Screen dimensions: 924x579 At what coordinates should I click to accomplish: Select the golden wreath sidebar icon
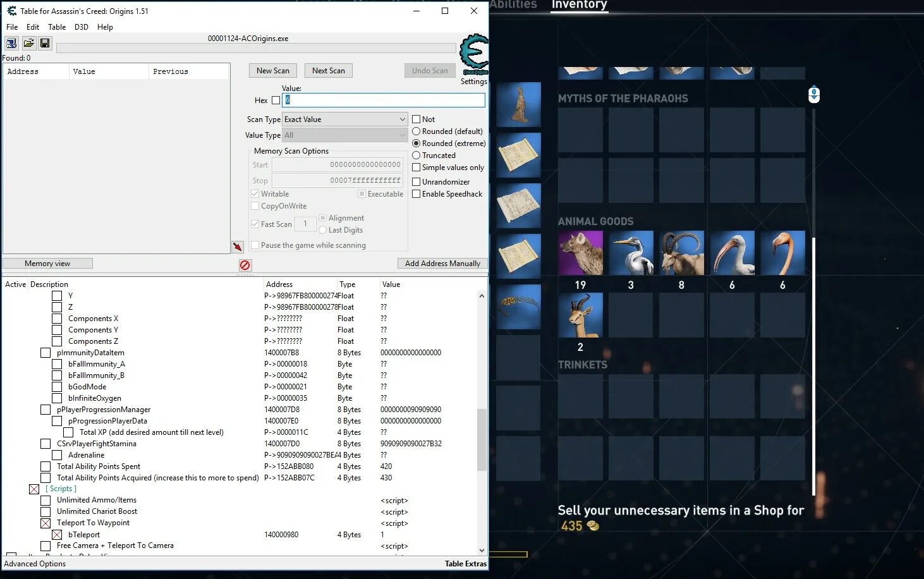tap(519, 307)
